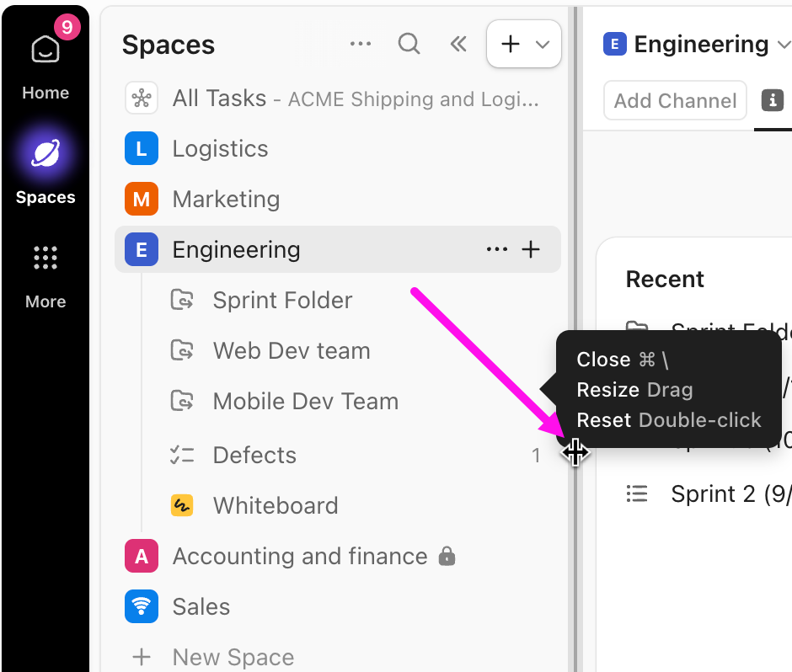Click the Defects checklist icon
This screenshot has height=672, width=792.
pos(182,455)
